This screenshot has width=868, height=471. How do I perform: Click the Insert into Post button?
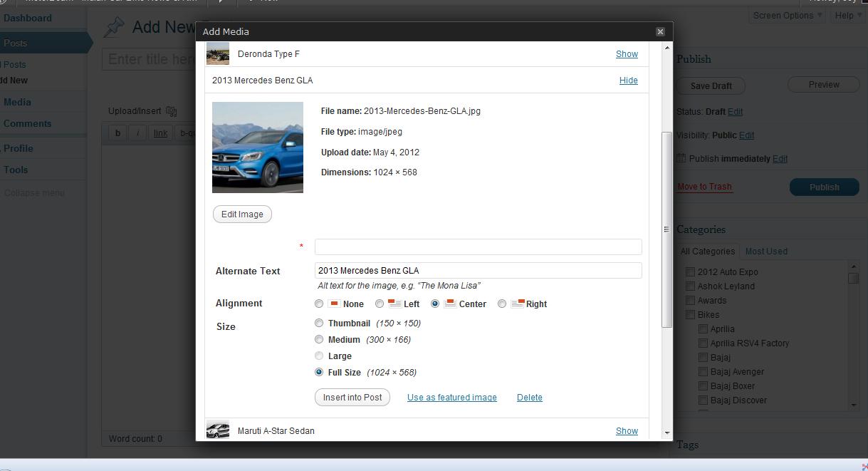[x=352, y=398]
